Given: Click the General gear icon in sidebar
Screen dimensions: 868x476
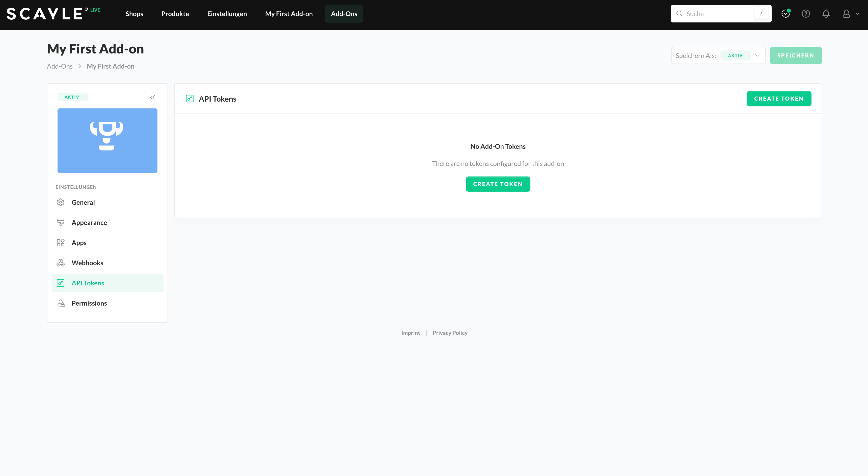Looking at the screenshot, I should pos(60,202).
